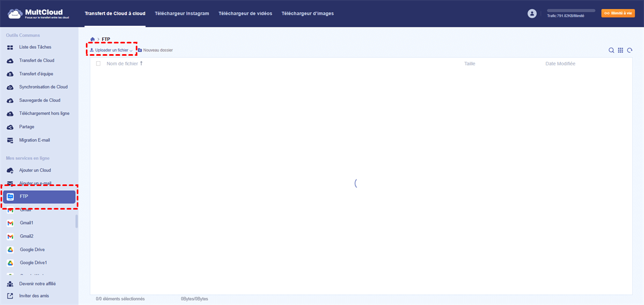Click the Google Drive1 triangle icon
Screen dimensions: 644x305
(10, 263)
